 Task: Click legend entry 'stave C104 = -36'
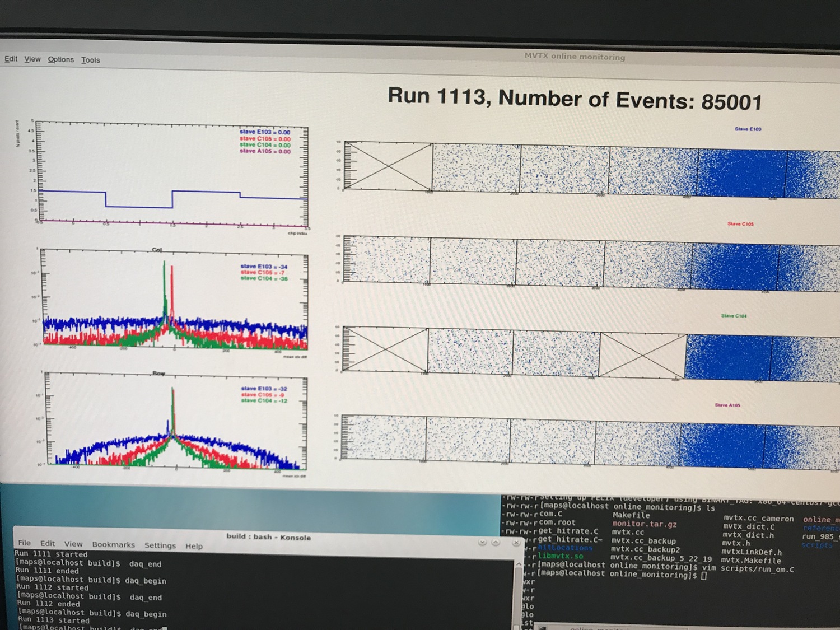264,278
